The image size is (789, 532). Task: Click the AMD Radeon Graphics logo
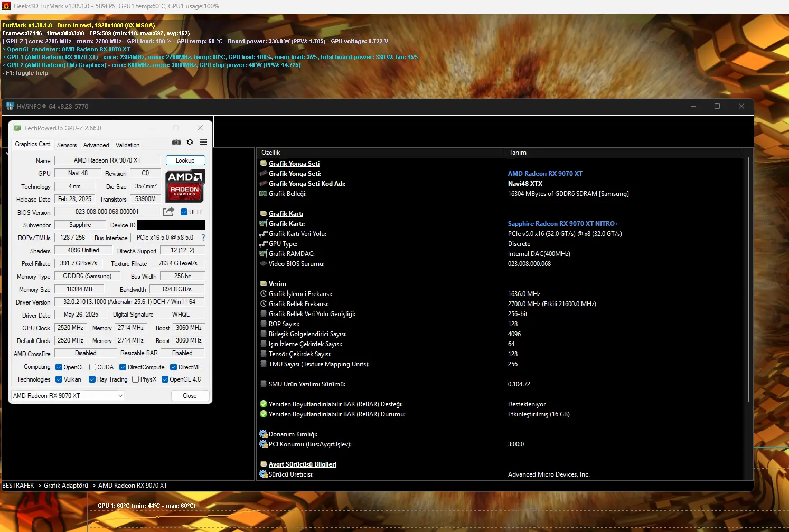click(185, 186)
